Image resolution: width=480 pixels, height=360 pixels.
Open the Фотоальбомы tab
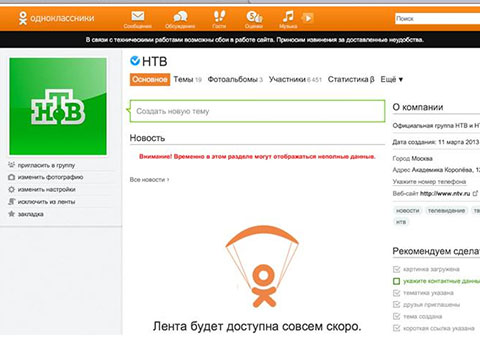(235, 79)
